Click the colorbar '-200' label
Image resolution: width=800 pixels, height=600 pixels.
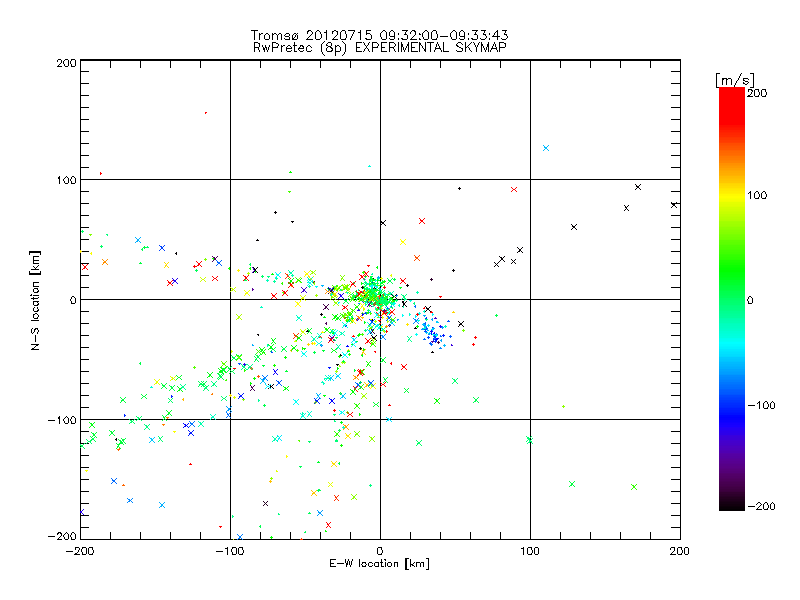click(x=761, y=506)
